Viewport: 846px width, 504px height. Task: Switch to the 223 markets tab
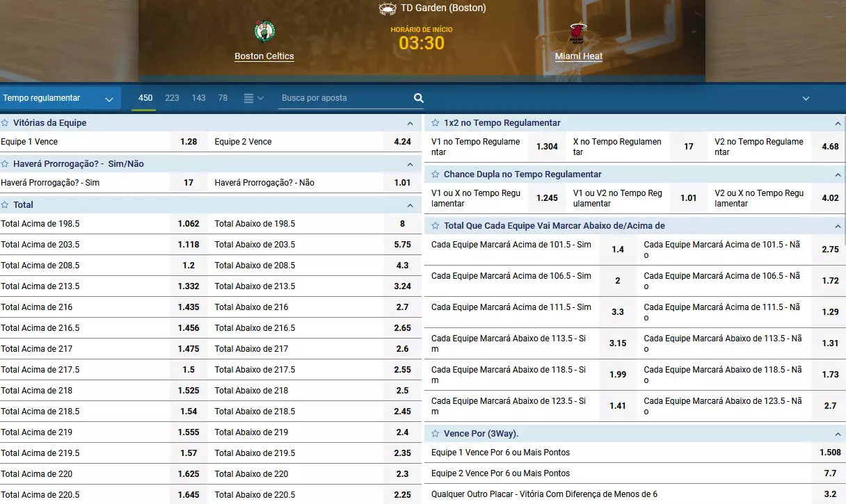[172, 98]
